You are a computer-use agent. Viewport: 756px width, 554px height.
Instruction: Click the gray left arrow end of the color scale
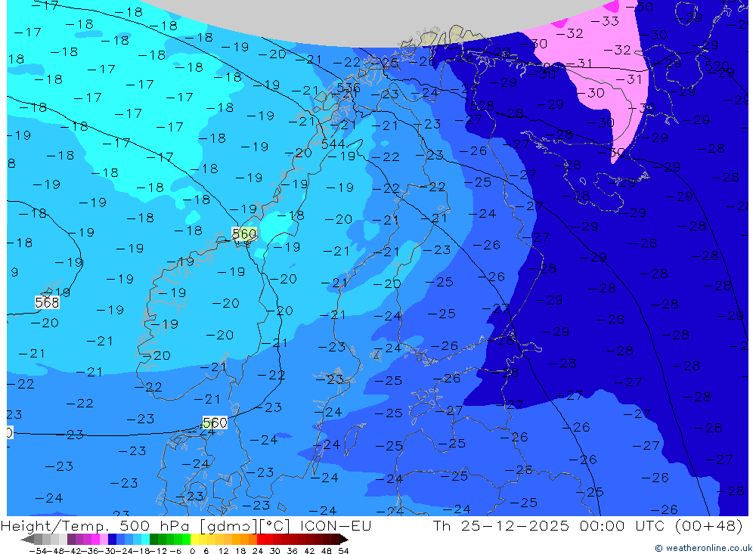27,540
